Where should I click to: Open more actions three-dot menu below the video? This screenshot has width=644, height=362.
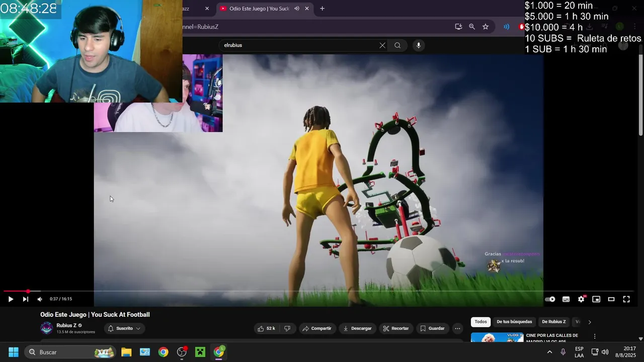click(457, 328)
